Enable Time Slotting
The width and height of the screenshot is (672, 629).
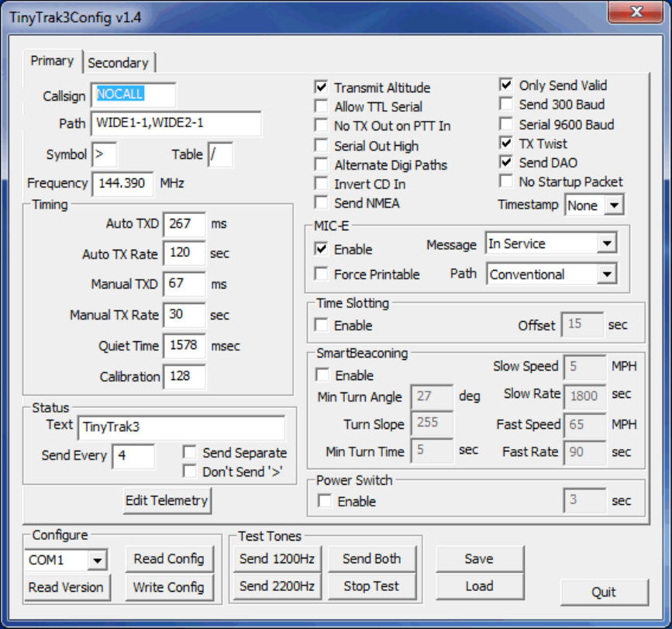click(321, 326)
